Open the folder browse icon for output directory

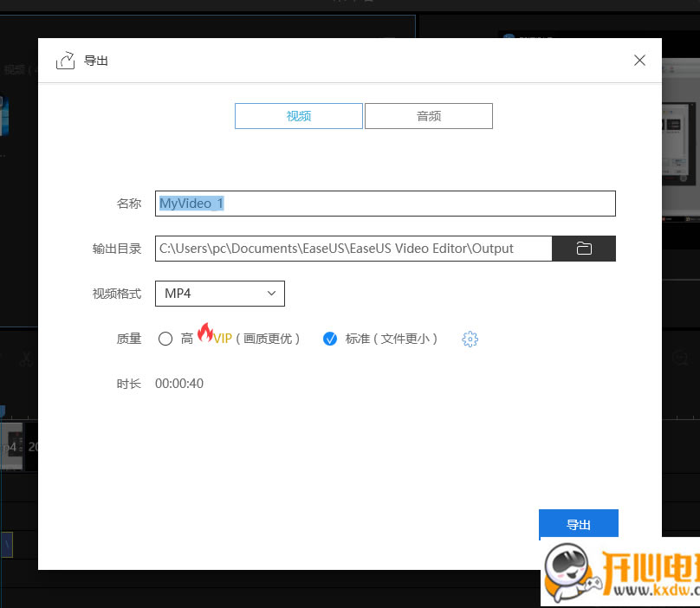point(584,249)
